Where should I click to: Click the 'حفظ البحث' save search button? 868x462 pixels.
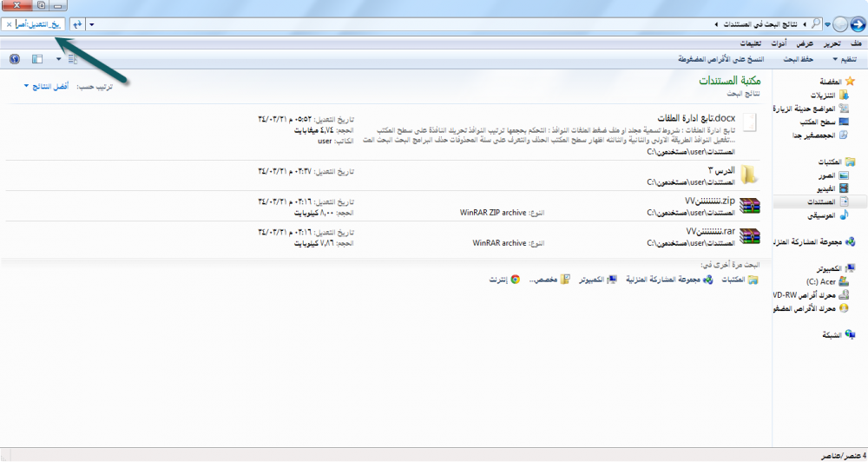coord(798,59)
